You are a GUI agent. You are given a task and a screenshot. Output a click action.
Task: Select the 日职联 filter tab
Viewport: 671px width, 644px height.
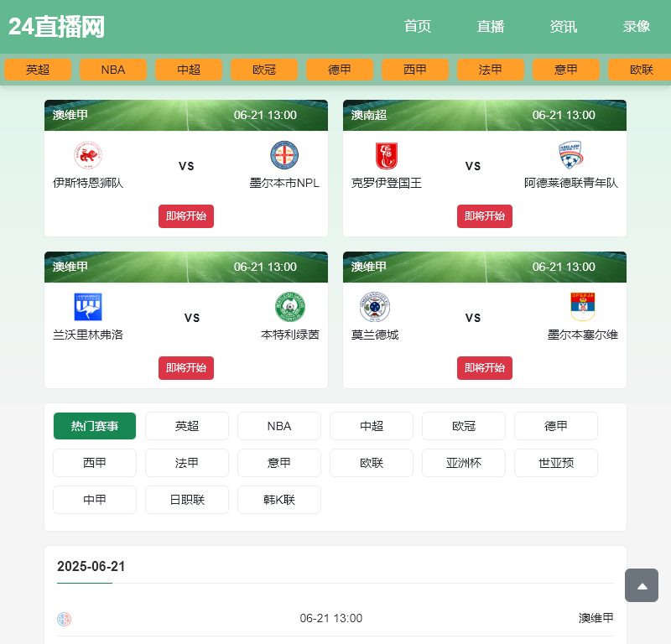187,500
